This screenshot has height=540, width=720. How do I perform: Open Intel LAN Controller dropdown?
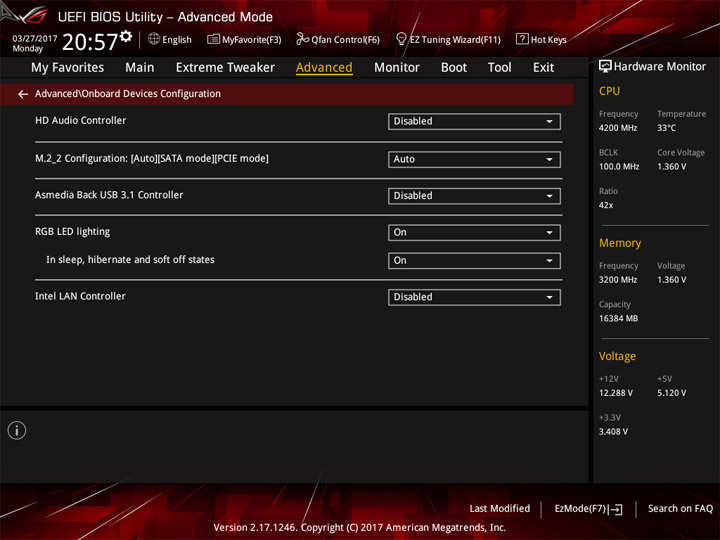tap(474, 297)
